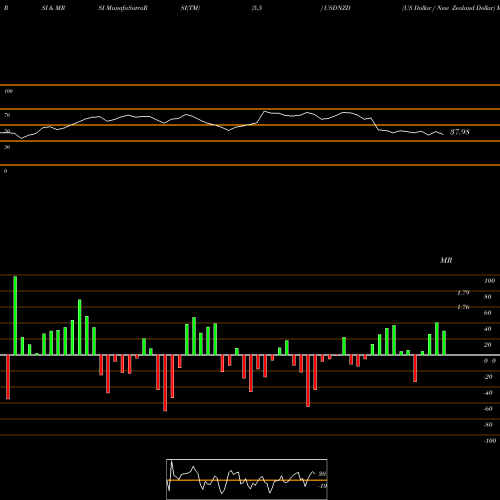Click the RSI panel 100 level label
The width and height of the screenshot is (500, 500).
(8, 91)
